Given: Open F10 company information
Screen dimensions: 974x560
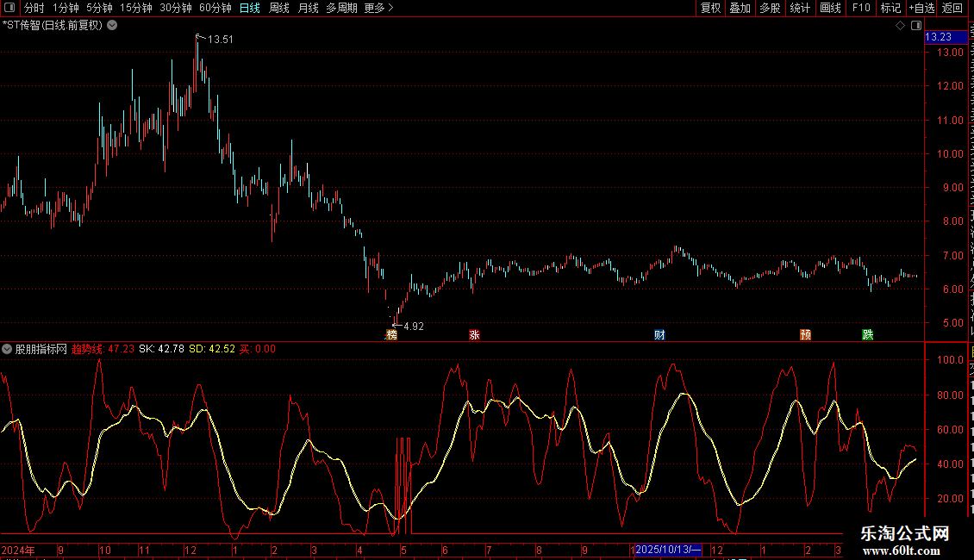Looking at the screenshot, I should coord(861,8).
